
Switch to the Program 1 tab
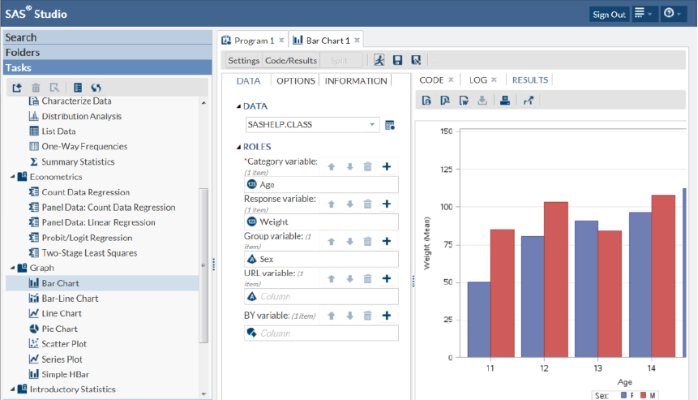(254, 40)
